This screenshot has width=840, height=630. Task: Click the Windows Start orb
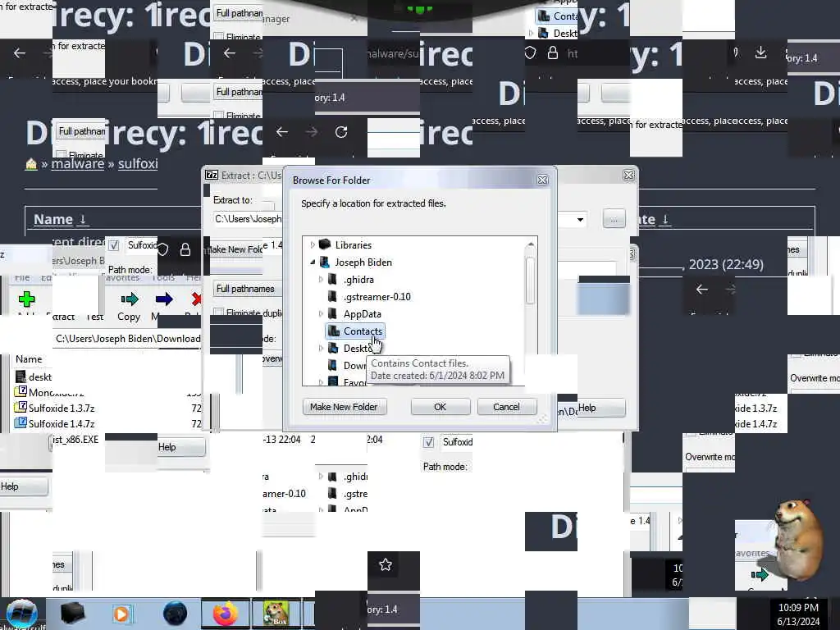click(21, 614)
